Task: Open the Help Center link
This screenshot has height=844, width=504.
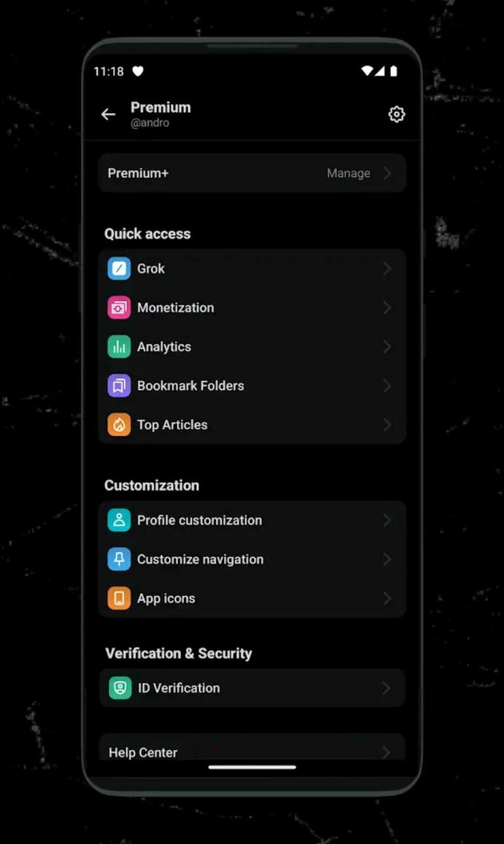Action: [142, 752]
